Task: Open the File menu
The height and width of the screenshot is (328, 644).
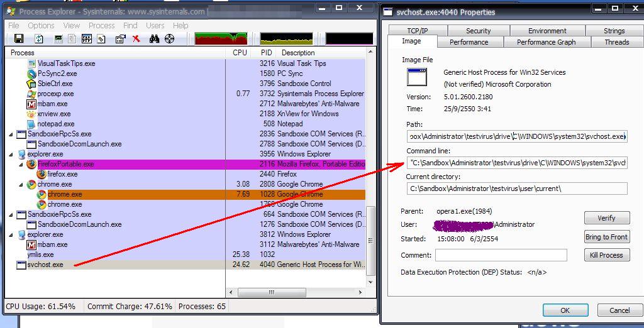Action: tap(14, 26)
